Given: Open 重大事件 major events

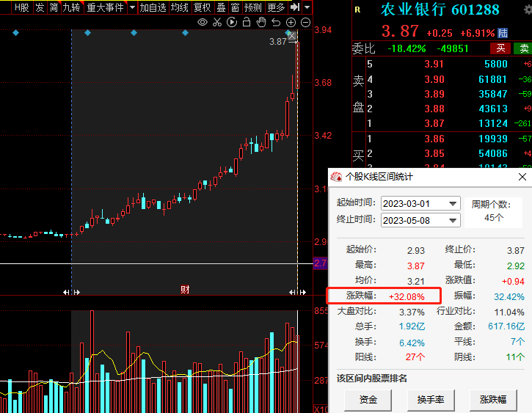Looking at the screenshot, I should (x=105, y=7).
